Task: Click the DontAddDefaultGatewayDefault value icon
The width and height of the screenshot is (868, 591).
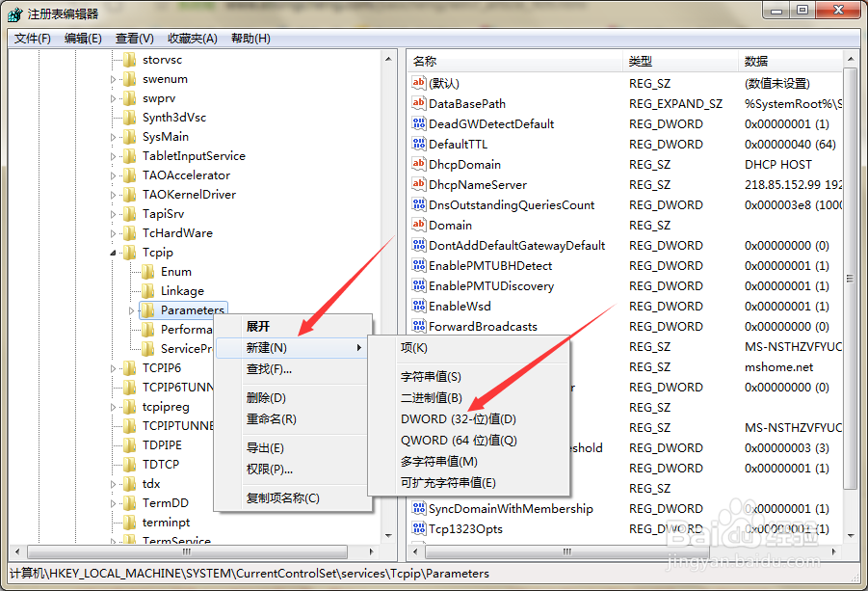Action: point(418,245)
